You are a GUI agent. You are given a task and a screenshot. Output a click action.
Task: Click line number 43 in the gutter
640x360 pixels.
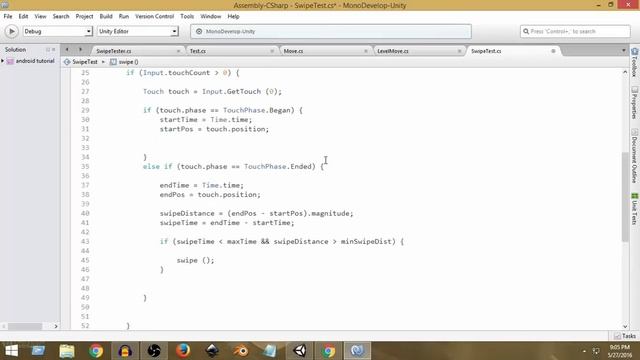85,242
